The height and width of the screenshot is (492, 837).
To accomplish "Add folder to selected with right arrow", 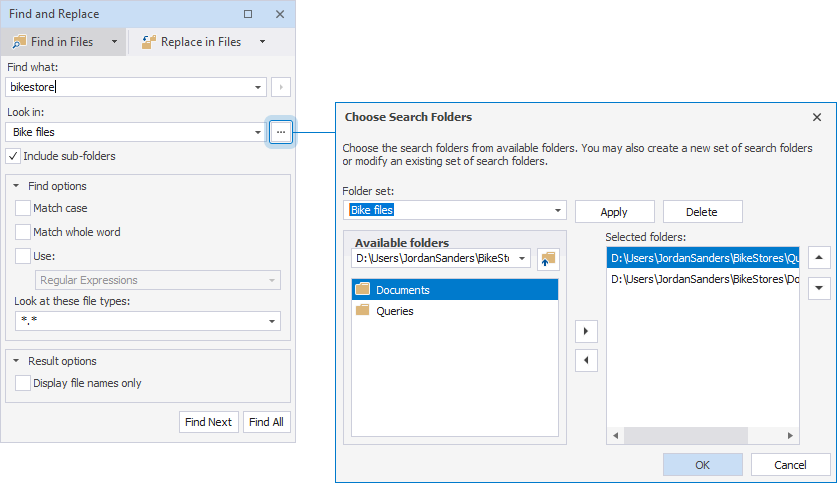I will [586, 331].
